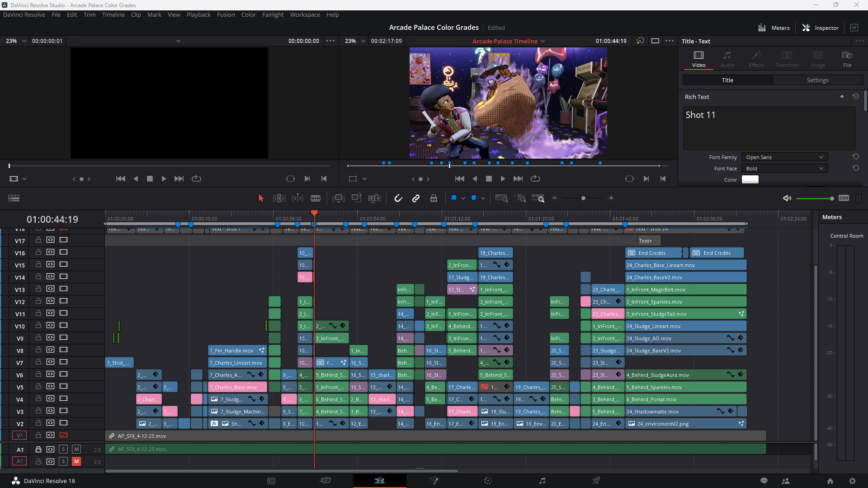868x488 pixels.
Task: Open Project Settings gear icon
Action: click(x=852, y=481)
